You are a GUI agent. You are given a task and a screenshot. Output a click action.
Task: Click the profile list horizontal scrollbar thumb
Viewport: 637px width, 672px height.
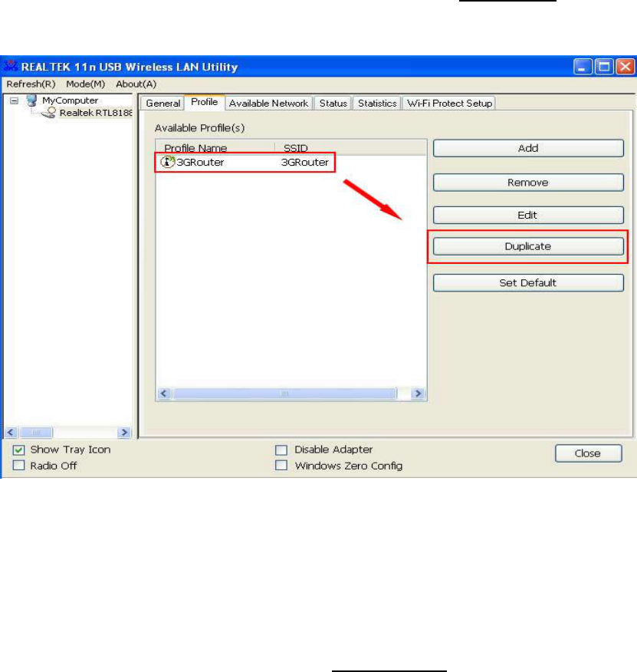(284, 394)
